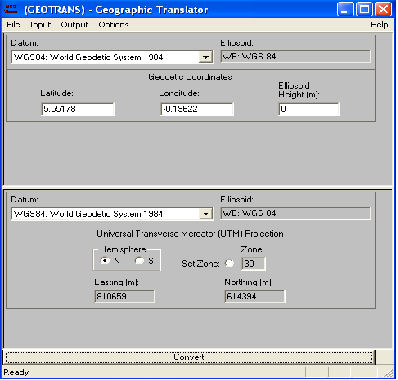Click the Geodetic Coordinates heading
The width and height of the screenshot is (398, 380).
190,77
